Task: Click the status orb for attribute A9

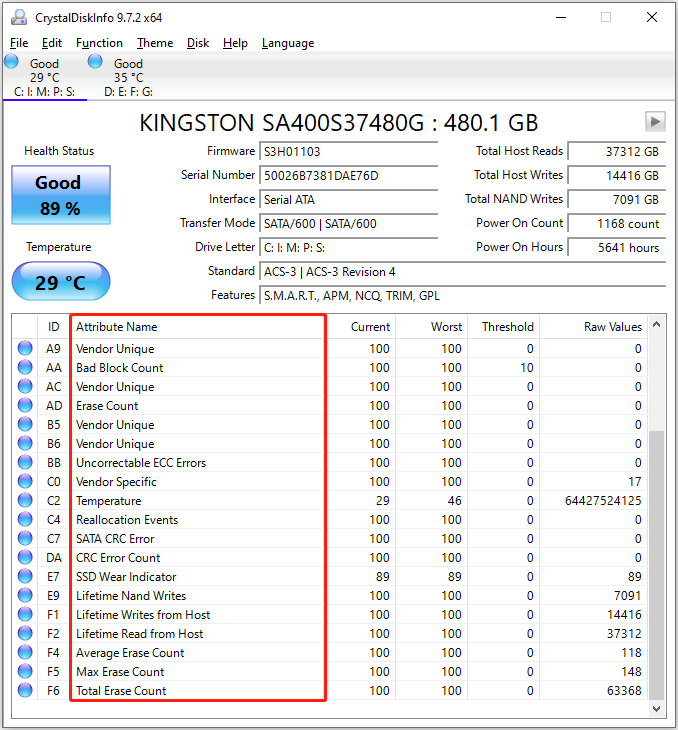Action: click(x=25, y=348)
